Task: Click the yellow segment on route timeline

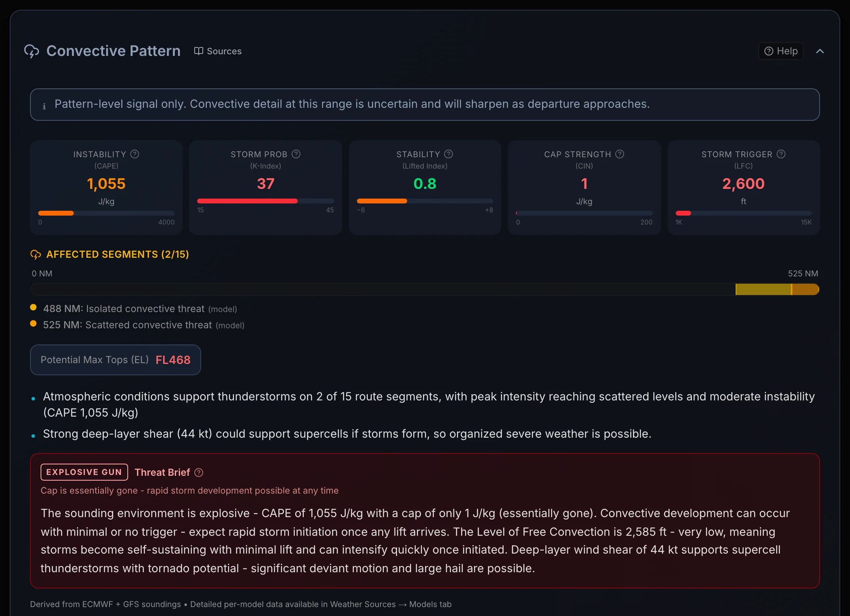Action: tap(763, 289)
